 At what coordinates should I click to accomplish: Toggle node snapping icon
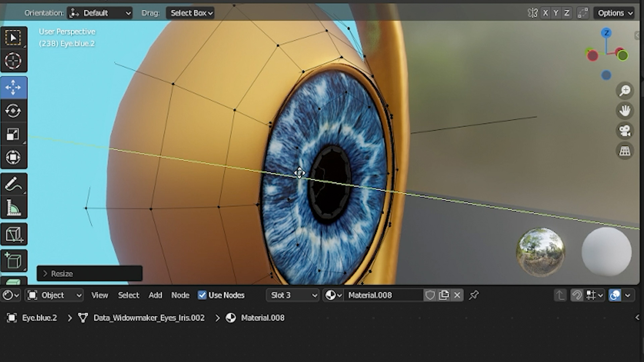[x=577, y=295]
